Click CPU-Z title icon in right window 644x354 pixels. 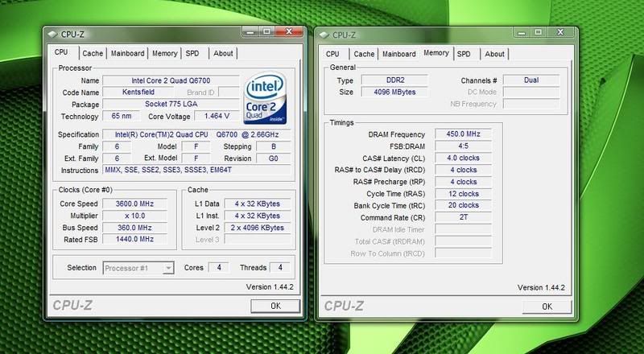(x=324, y=35)
